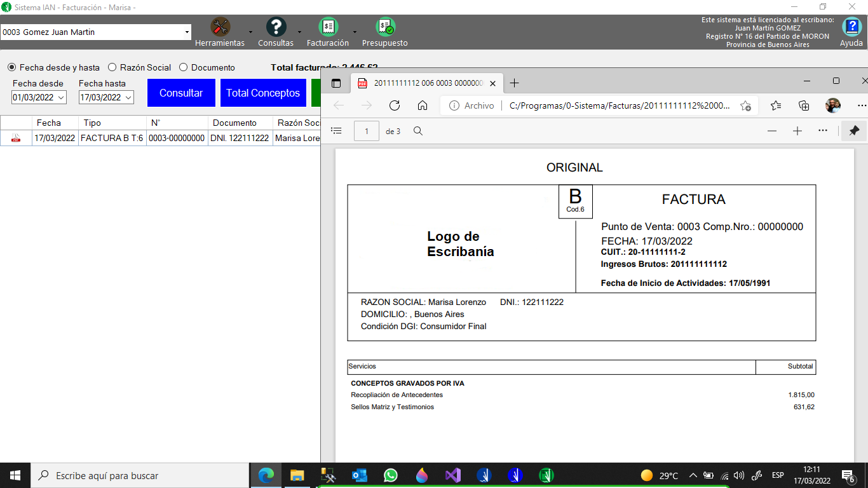Open the Herramientas tools icon
The image size is (868, 488).
pyautogui.click(x=220, y=27)
